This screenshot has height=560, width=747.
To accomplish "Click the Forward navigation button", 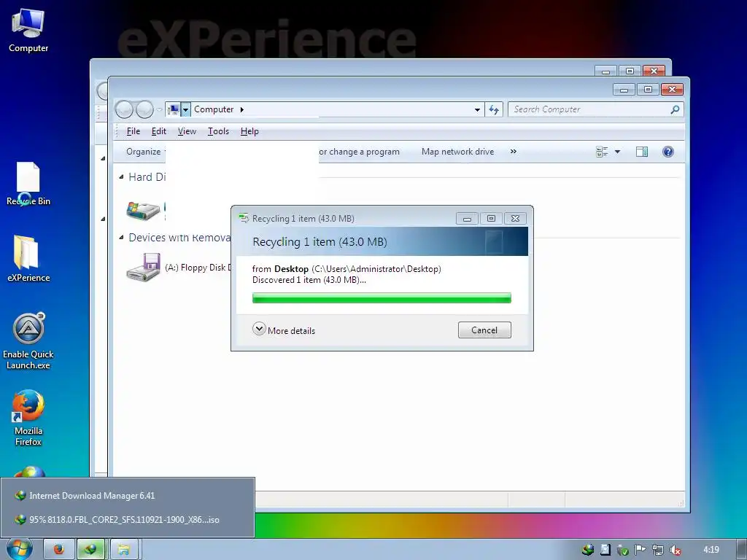I will pos(144,109).
